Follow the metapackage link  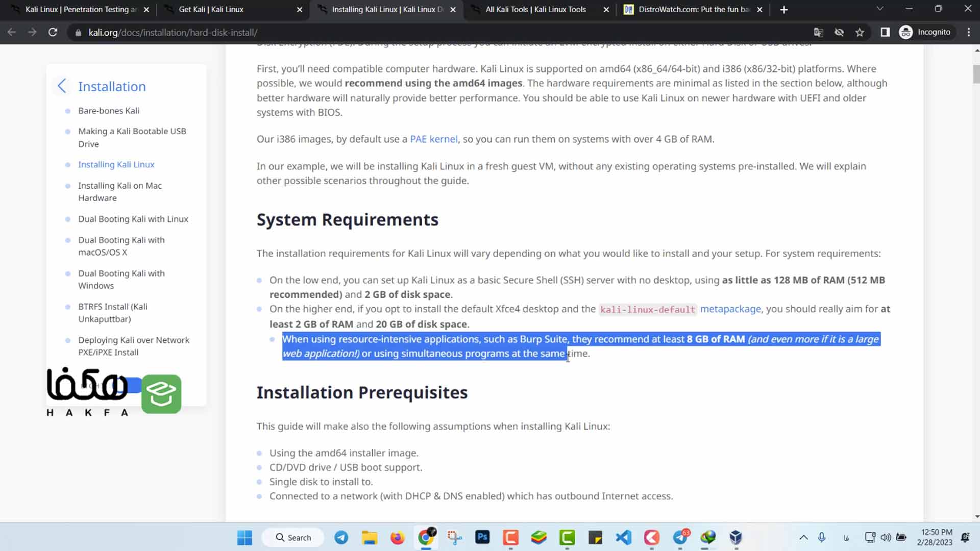pyautogui.click(x=730, y=309)
